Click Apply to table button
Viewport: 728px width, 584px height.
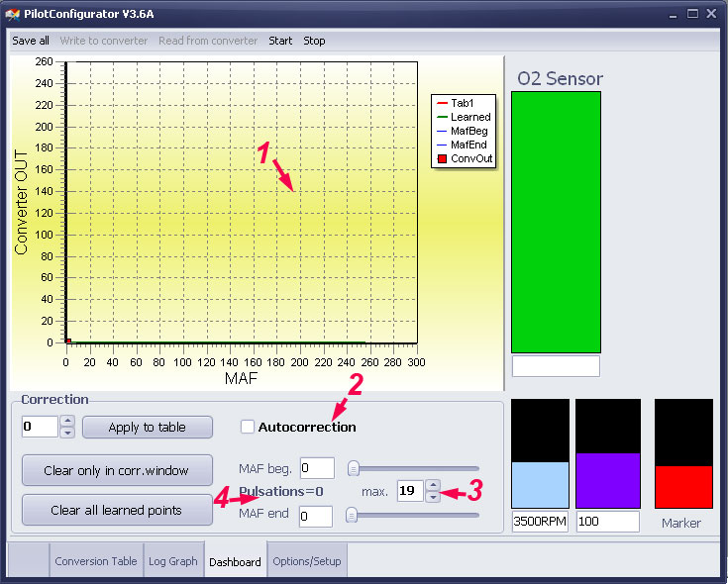coord(148,428)
